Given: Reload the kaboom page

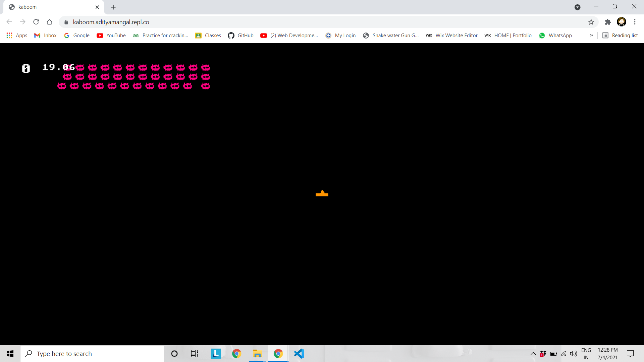Looking at the screenshot, I should [36, 22].
